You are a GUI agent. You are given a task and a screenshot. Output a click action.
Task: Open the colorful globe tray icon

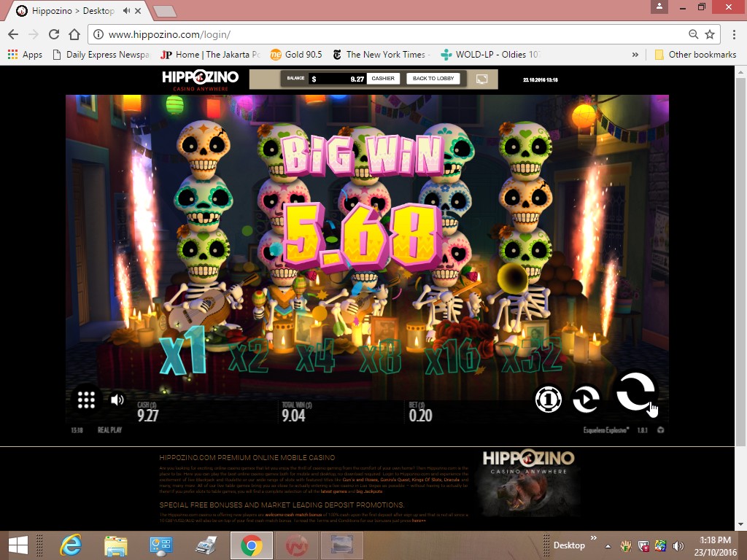(x=660, y=545)
